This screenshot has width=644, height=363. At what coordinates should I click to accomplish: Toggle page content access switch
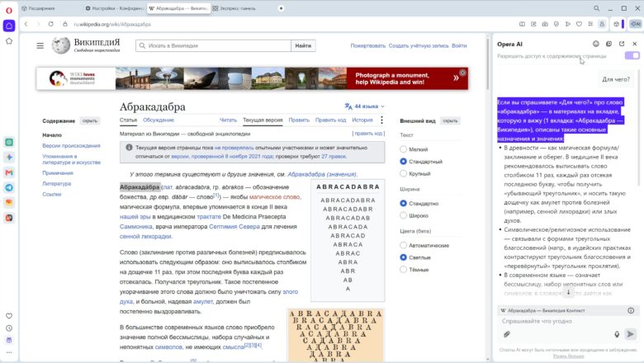coord(632,55)
